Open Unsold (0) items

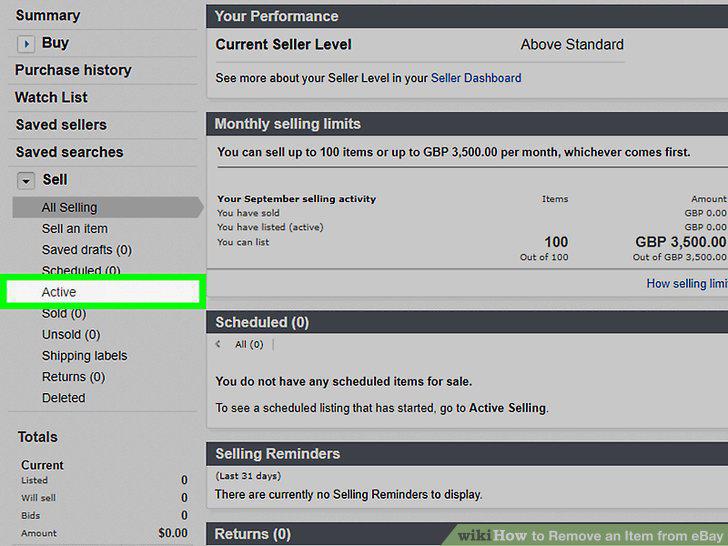71,335
